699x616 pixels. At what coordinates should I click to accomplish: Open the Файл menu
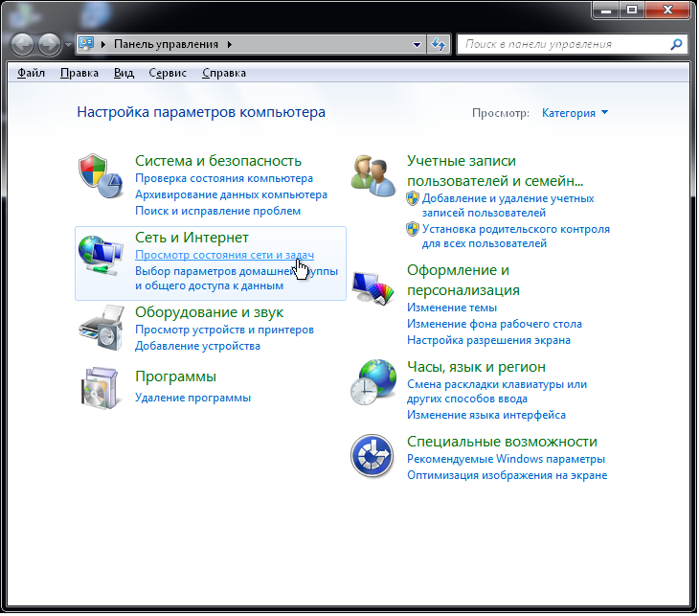32,73
